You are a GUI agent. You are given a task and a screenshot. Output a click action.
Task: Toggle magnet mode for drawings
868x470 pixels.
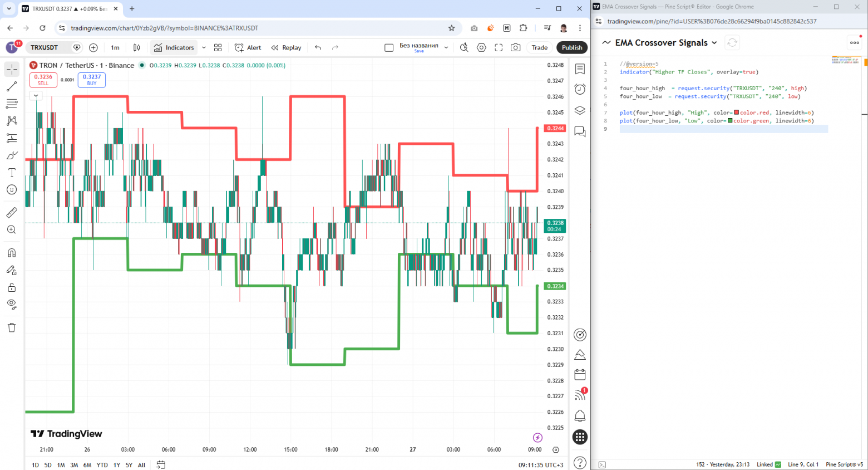pos(12,253)
